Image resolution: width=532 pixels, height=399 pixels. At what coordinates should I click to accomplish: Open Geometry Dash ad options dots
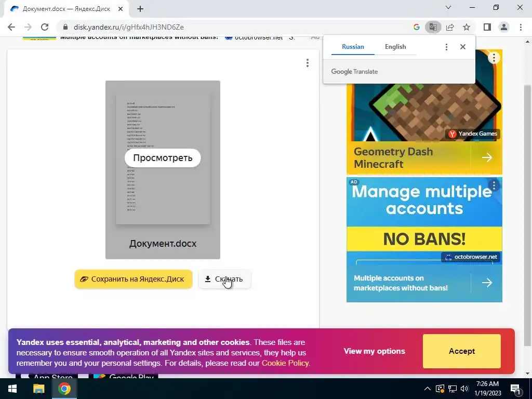coord(494,58)
